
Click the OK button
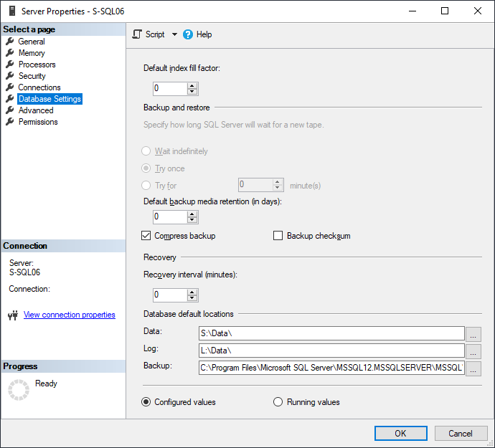tap(400, 433)
